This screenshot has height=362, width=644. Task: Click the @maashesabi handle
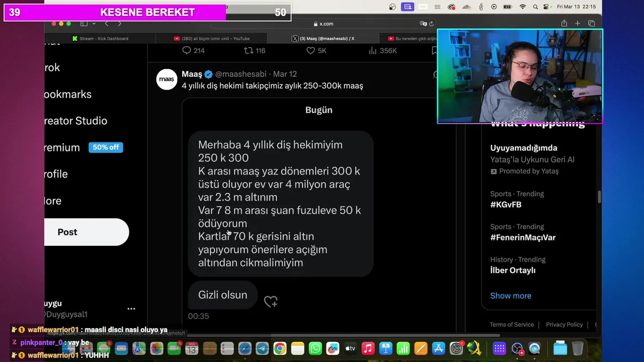point(242,74)
